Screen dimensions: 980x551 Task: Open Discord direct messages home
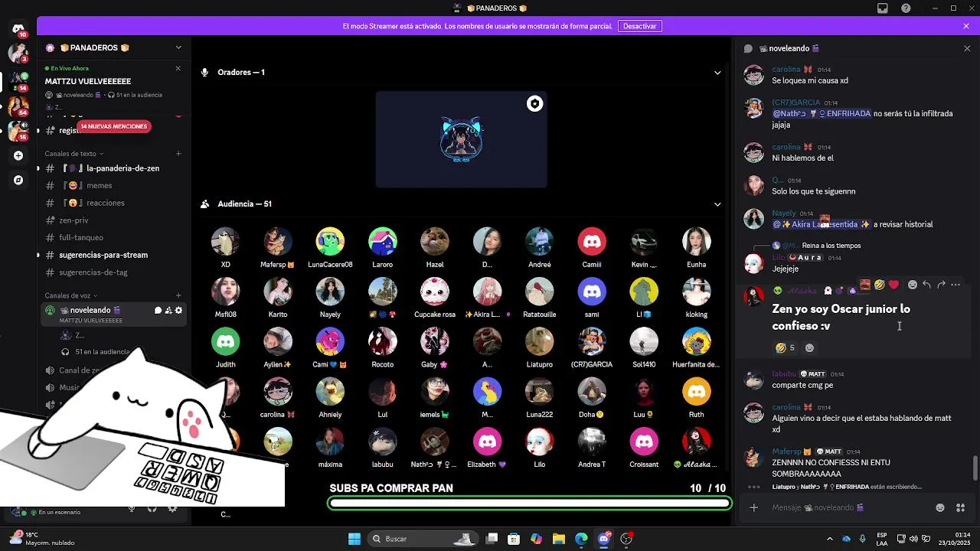18,29
